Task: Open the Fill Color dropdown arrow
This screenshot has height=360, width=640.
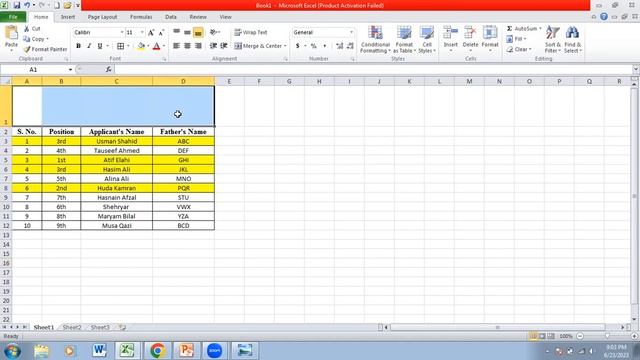Action: [148, 46]
